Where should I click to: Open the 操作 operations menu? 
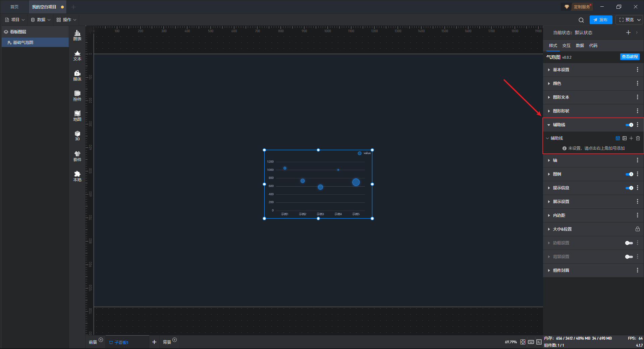[66, 20]
